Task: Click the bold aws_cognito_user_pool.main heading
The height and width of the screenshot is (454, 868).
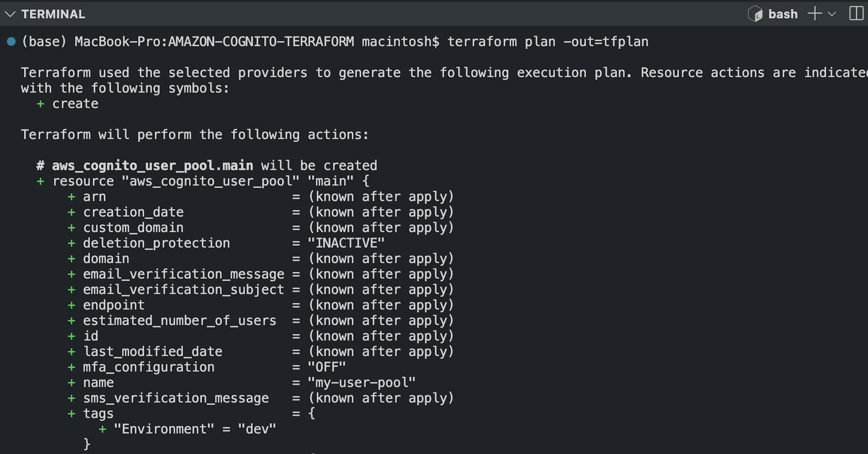Action: (x=152, y=166)
